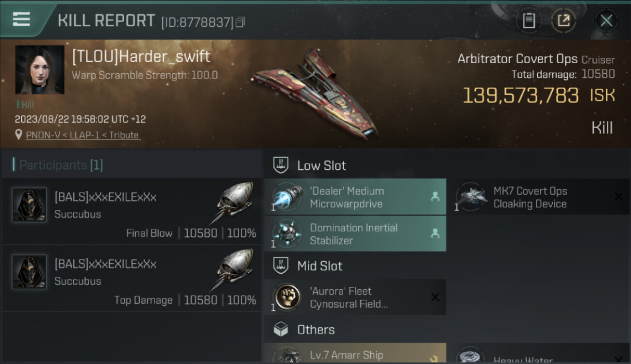Open the PNDN-V < LLAP-1 < Tribute location link
The width and height of the screenshot is (631, 364).
(83, 135)
